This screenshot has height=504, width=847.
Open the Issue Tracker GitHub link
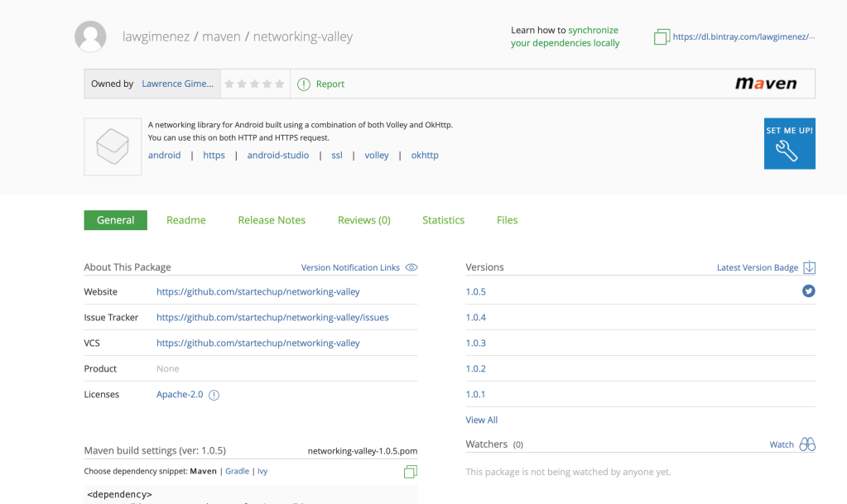point(272,317)
